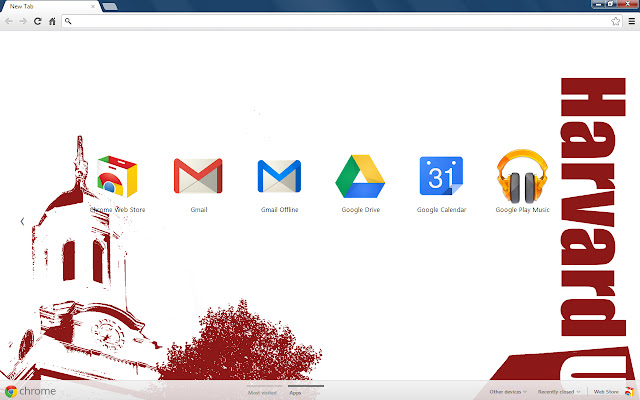Open the Gmail Offline app icon
The width and height of the screenshot is (640, 400).
[279, 176]
